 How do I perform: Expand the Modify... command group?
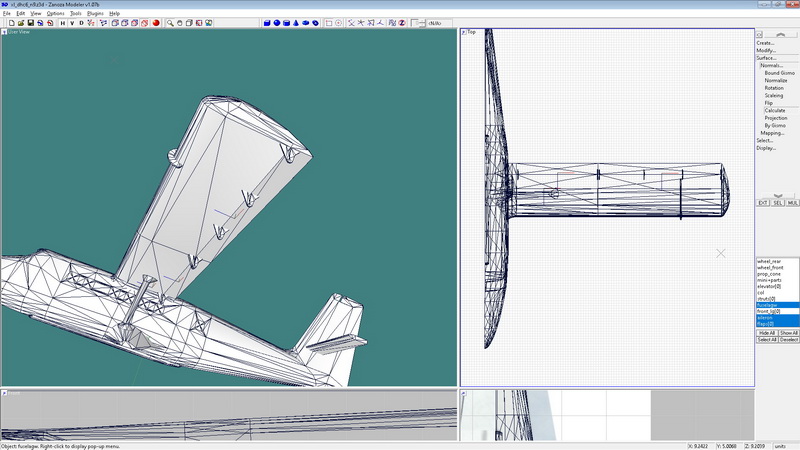click(x=765, y=50)
